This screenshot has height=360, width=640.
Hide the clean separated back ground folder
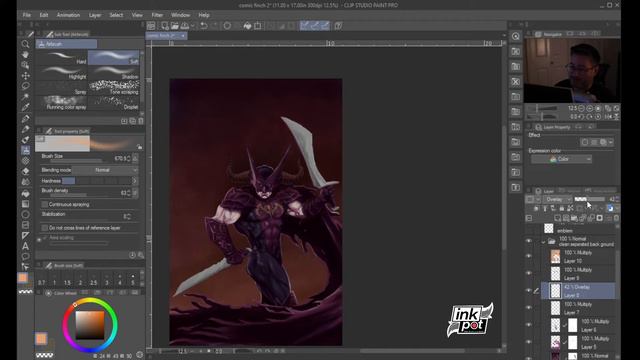pyautogui.click(x=529, y=241)
